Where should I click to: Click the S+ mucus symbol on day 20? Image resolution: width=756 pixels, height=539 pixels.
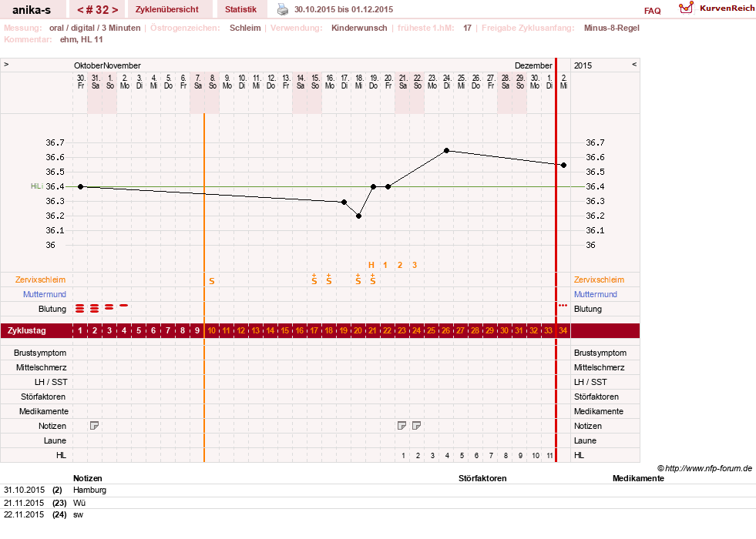point(358,280)
